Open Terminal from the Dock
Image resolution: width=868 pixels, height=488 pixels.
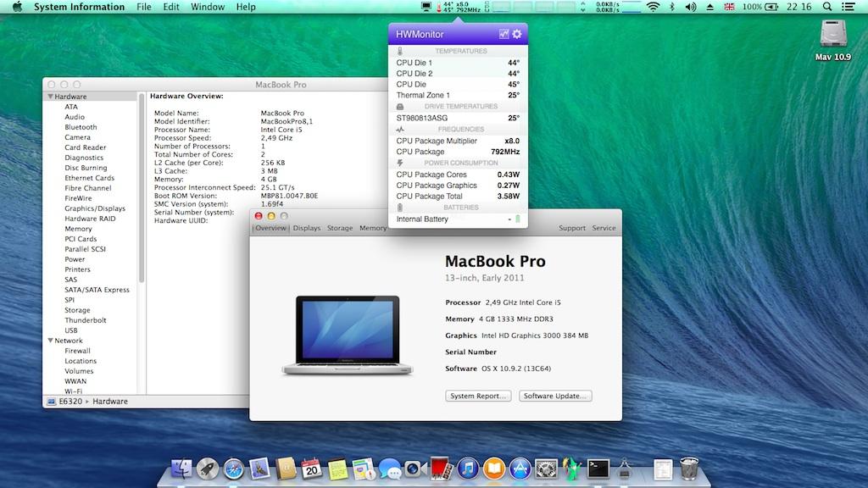click(x=598, y=469)
